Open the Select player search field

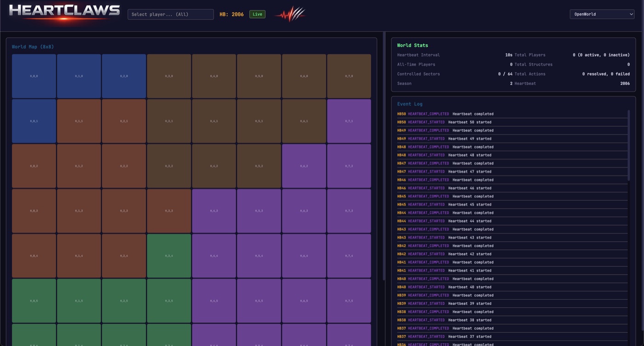click(x=171, y=14)
